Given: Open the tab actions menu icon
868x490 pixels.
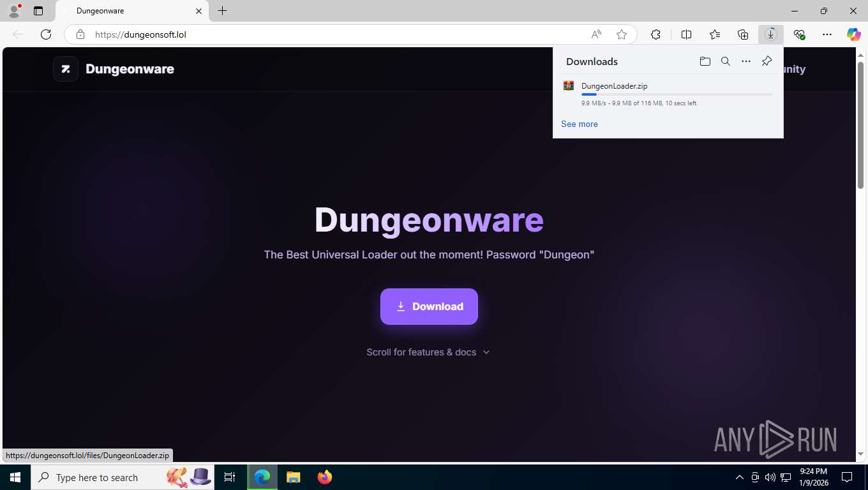Looking at the screenshot, I should (38, 11).
